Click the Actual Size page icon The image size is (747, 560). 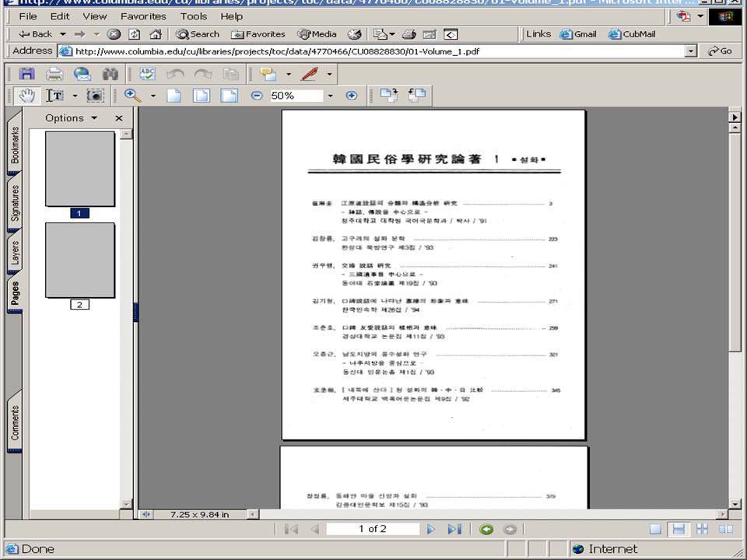point(174,96)
